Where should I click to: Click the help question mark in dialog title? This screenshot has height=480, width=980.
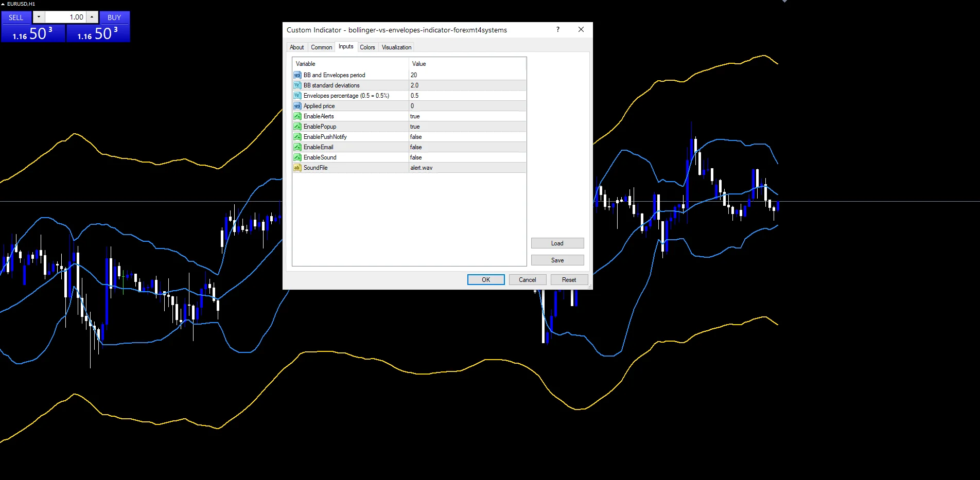click(558, 30)
